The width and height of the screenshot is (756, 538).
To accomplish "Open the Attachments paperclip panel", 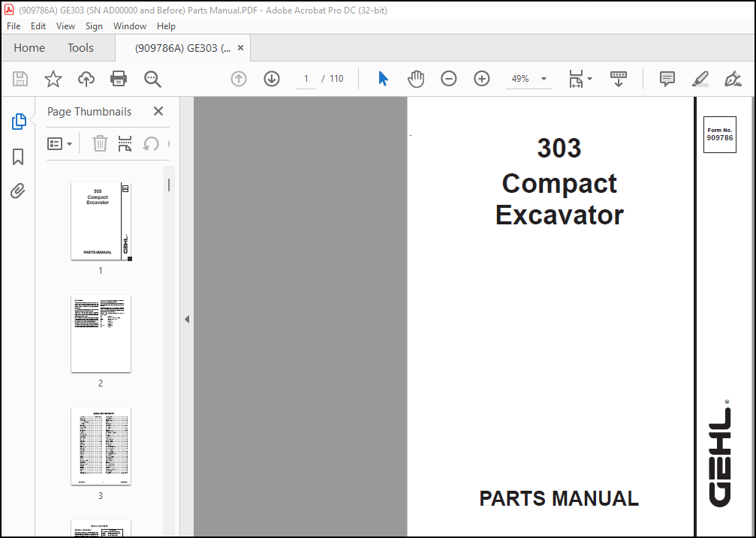I will 18,191.
